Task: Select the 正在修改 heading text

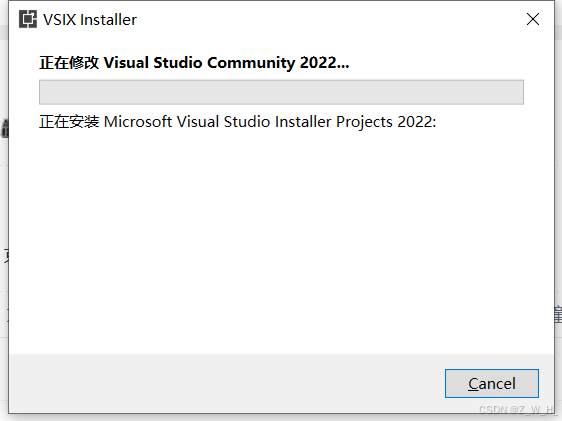Action: pos(69,63)
